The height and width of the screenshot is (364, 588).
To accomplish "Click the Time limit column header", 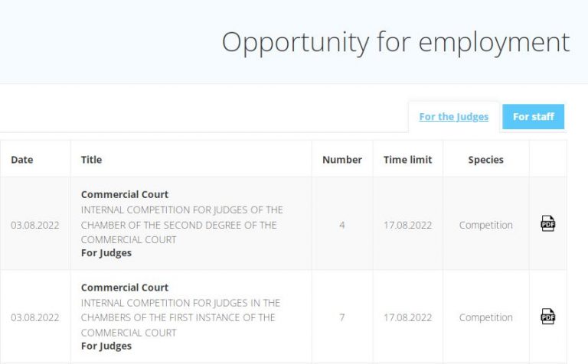I will 407,160.
